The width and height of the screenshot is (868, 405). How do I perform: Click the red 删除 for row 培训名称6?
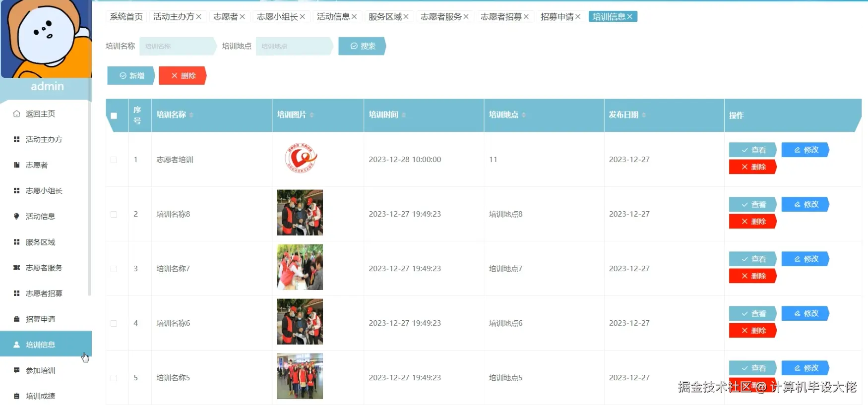[x=753, y=331]
